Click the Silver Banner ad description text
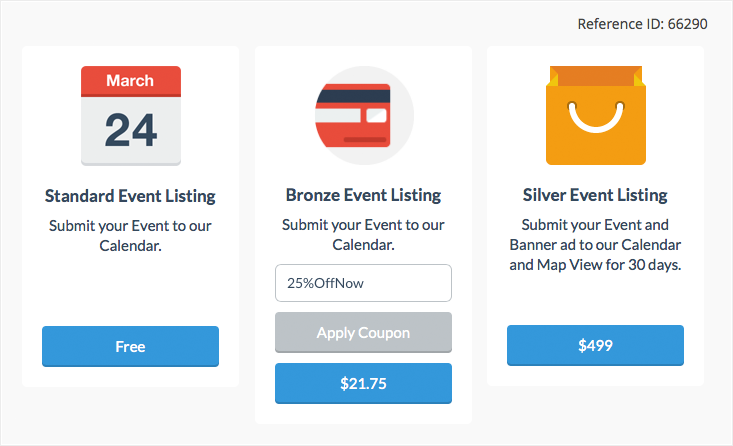This screenshot has height=446, width=733. pyautogui.click(x=595, y=245)
